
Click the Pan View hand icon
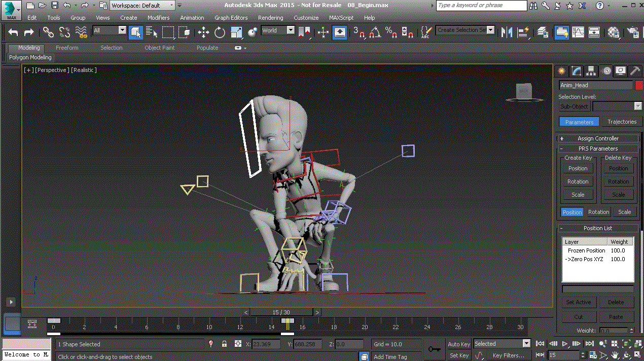point(615,355)
